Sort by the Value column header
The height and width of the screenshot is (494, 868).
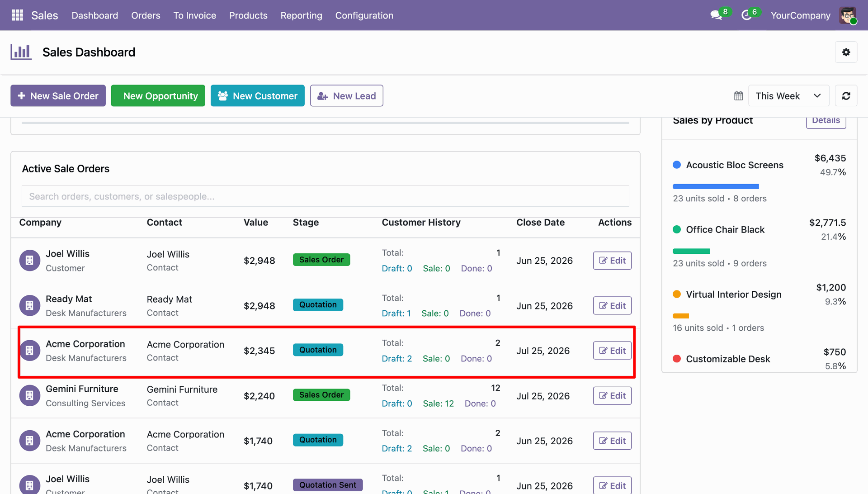pos(256,223)
